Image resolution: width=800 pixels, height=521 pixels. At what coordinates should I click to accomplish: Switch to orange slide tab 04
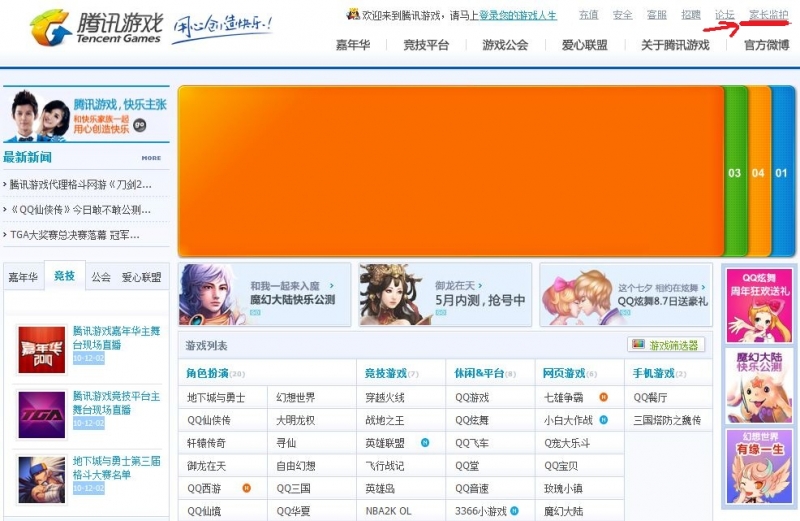pos(759,172)
